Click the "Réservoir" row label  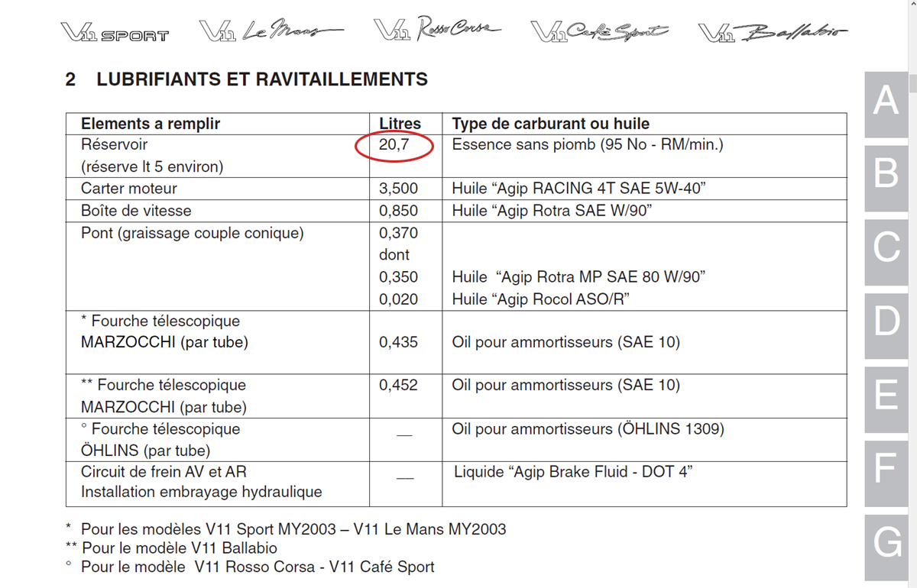click(x=114, y=144)
